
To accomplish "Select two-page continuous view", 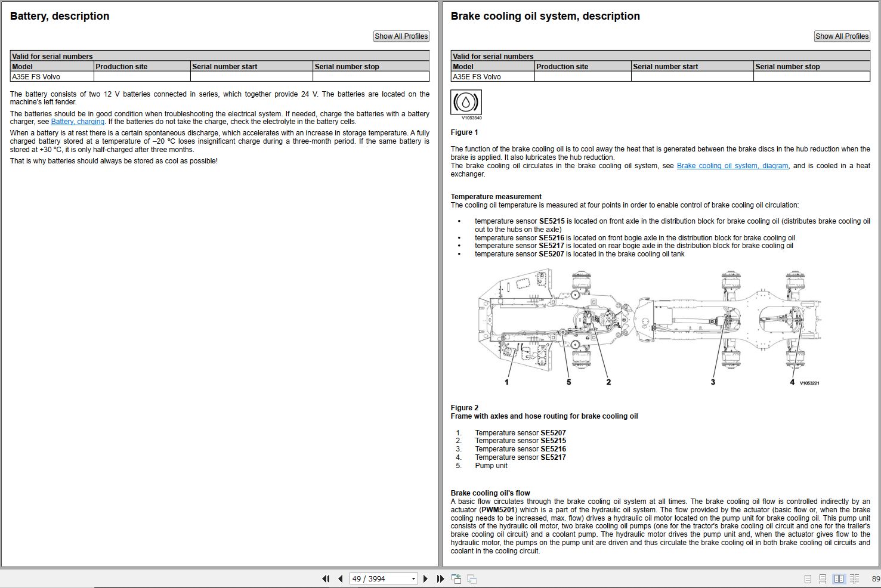I will pyautogui.click(x=855, y=579).
